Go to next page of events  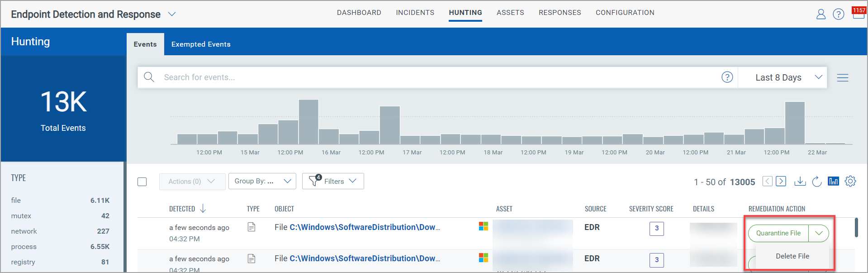click(x=781, y=181)
